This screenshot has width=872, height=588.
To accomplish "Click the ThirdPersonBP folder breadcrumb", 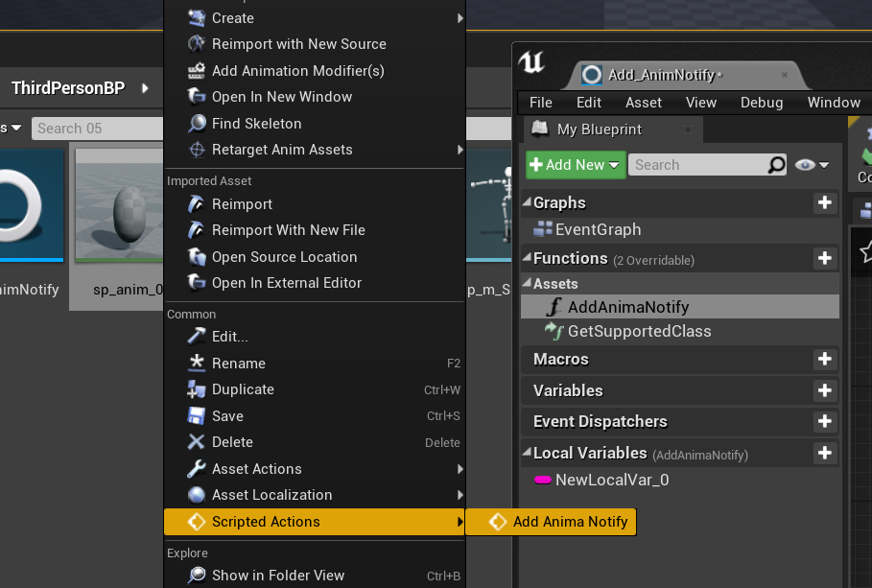I will click(68, 88).
